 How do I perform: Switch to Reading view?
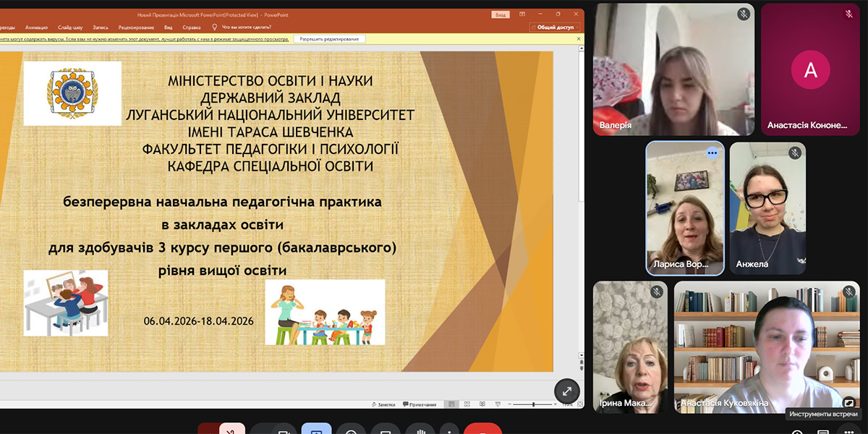[482, 404]
